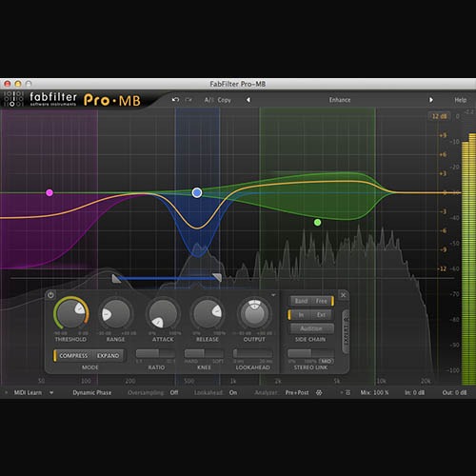Open band options dropdown arrow above Output
476x476 pixels.
[x=273, y=295]
